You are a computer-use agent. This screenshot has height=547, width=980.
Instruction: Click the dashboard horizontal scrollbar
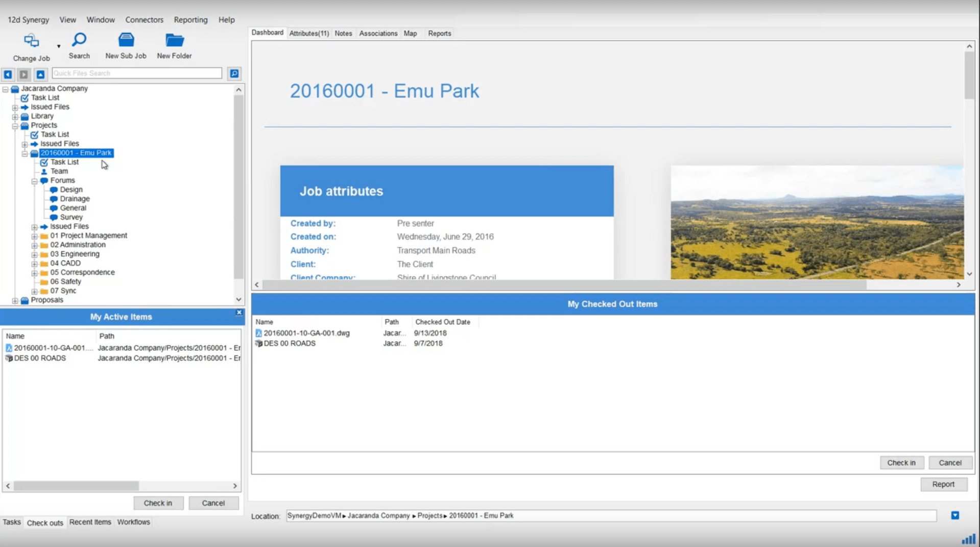coord(564,284)
